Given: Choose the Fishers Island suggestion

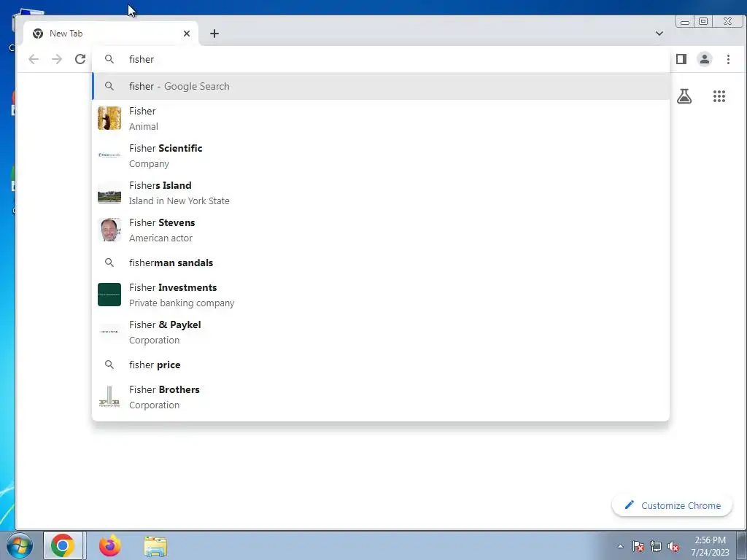Looking at the screenshot, I should point(381,192).
